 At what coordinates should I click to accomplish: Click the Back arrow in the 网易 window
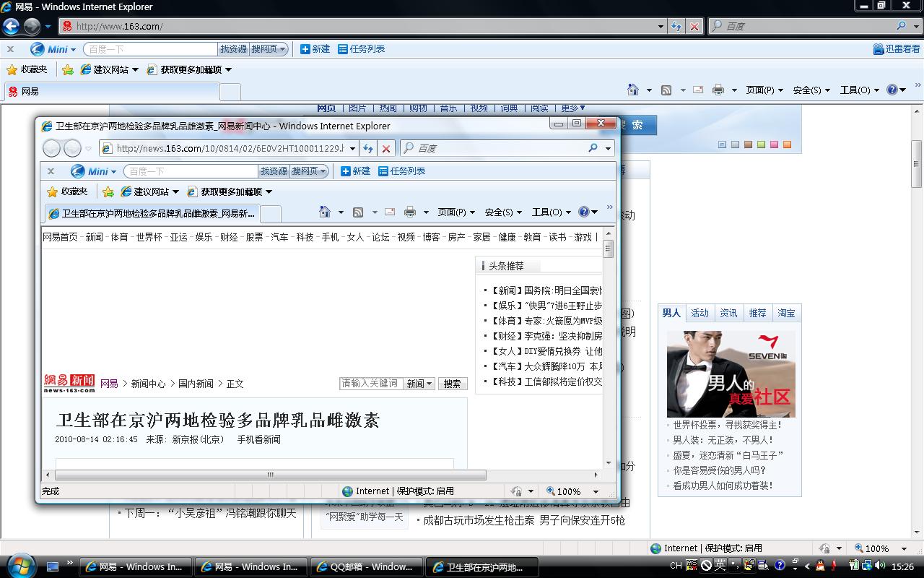(11, 26)
